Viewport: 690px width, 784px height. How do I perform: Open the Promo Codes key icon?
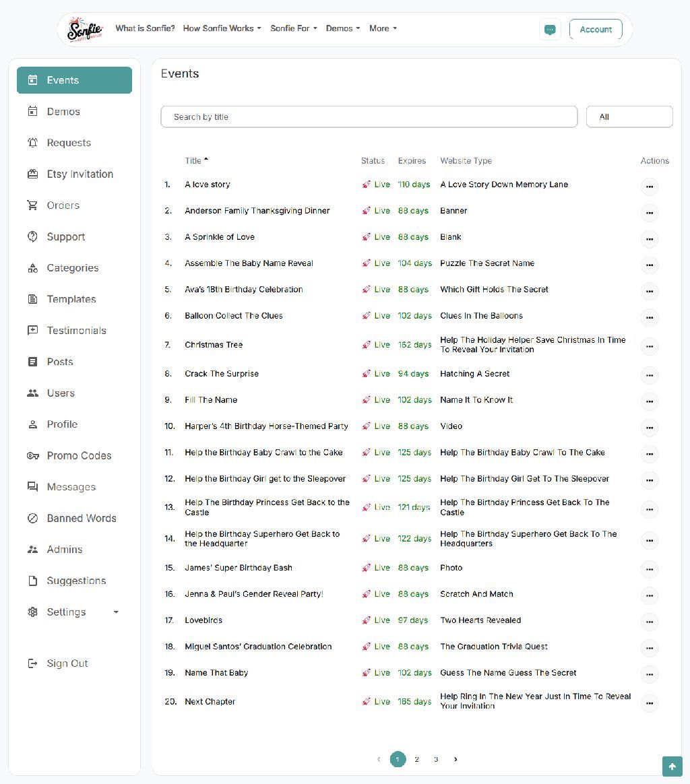pyautogui.click(x=32, y=456)
